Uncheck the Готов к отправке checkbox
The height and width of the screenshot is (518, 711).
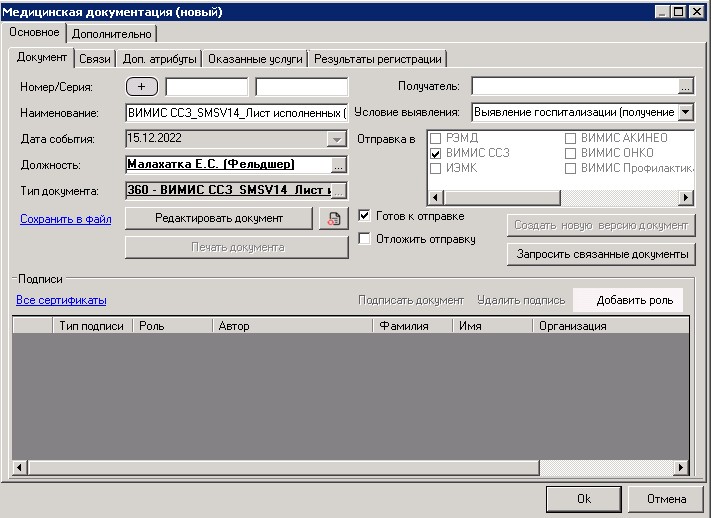click(x=365, y=215)
